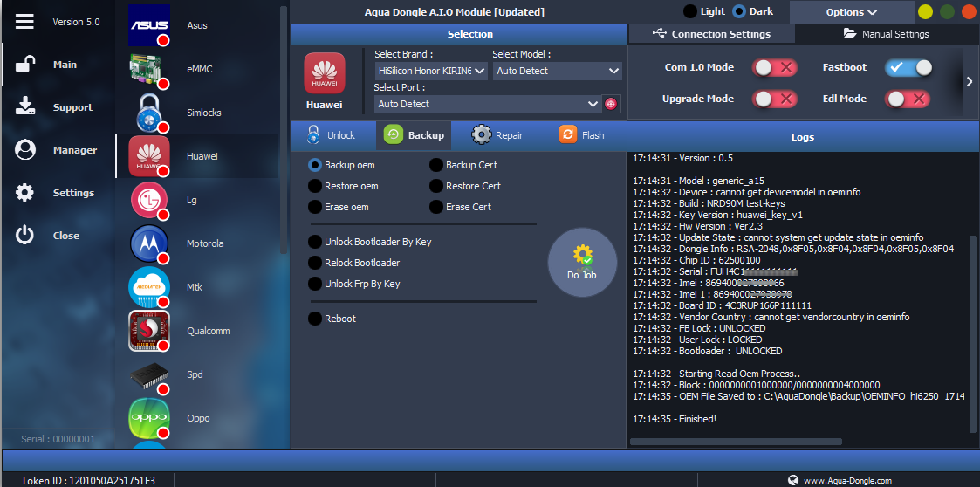Viewport: 980px width, 487px height.
Task: Click the www.Aqua-Dongle.com link
Action: tap(847, 481)
